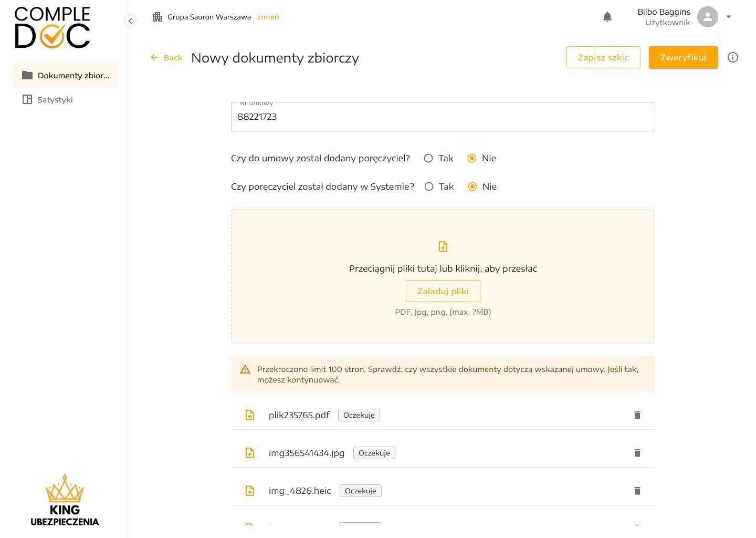Select Tak for poręczyciel dodany w Systemie
756x538 pixels.
point(429,187)
